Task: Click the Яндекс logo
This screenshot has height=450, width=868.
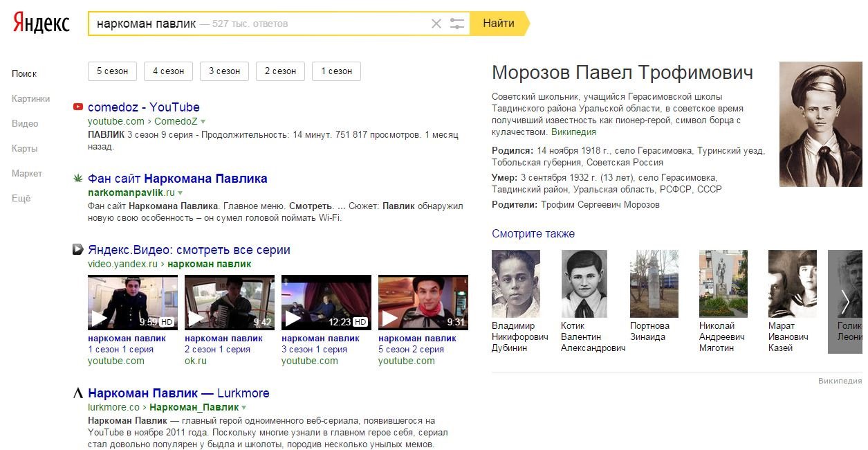Action: click(41, 23)
